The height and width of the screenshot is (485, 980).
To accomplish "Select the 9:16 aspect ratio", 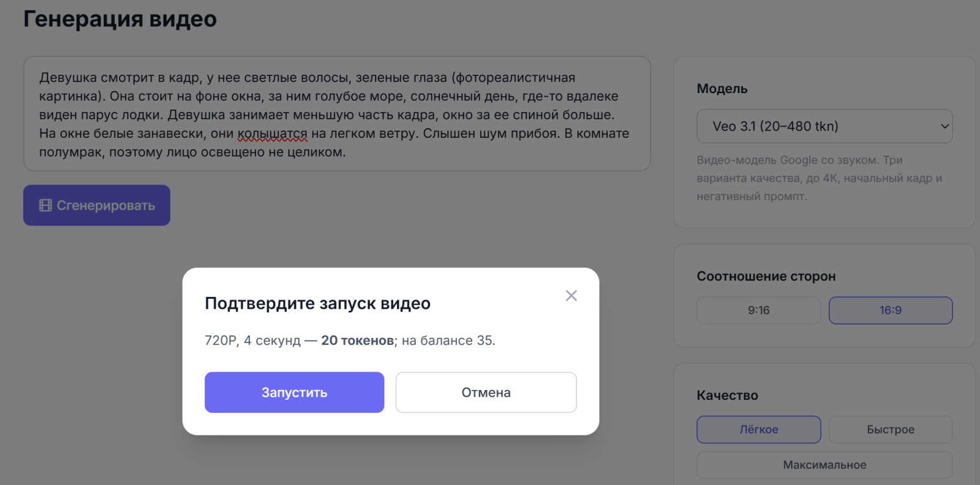I will [759, 310].
